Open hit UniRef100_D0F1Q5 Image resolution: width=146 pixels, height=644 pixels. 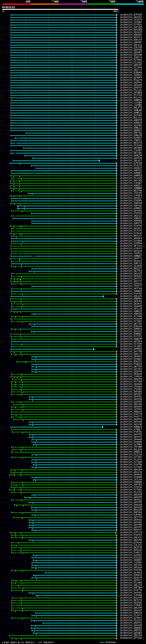131,27
